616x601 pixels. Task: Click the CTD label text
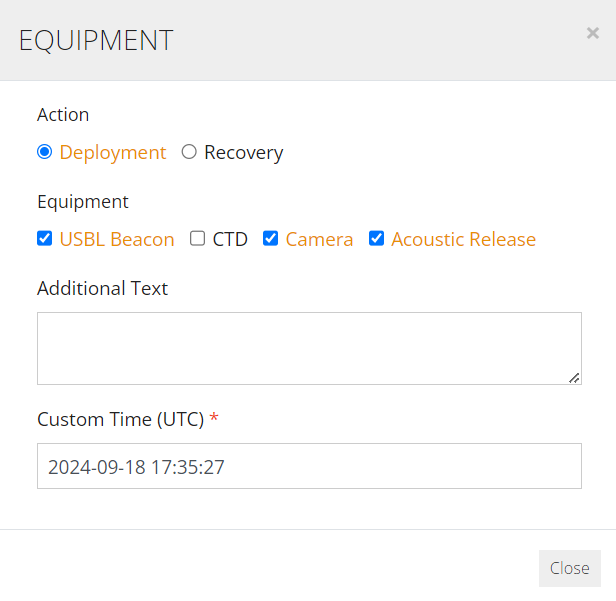pyautogui.click(x=230, y=239)
